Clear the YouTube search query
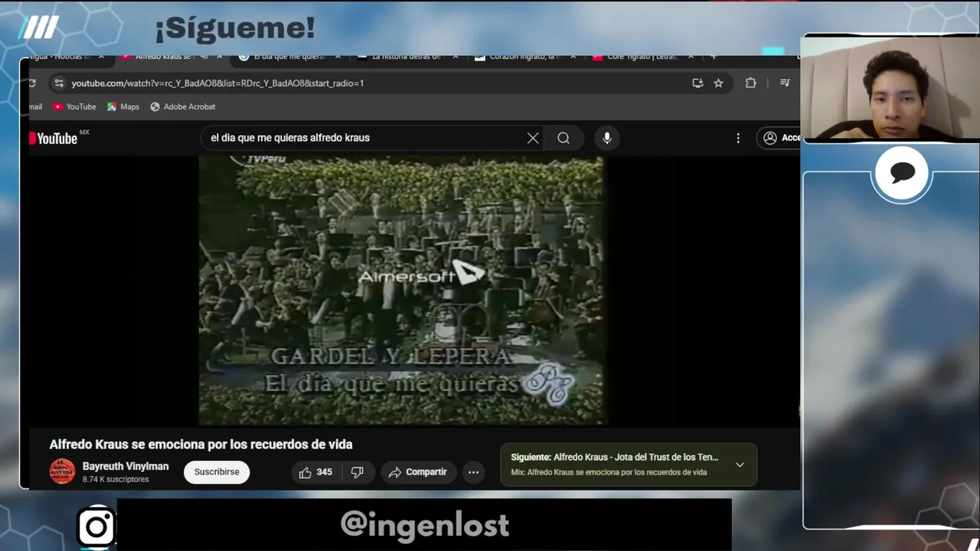 533,138
